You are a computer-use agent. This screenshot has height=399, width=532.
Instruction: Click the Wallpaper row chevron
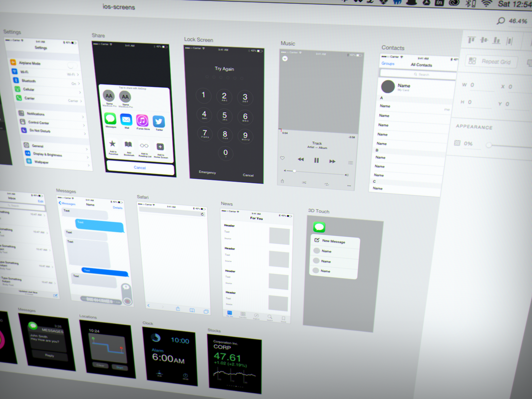coord(89,165)
